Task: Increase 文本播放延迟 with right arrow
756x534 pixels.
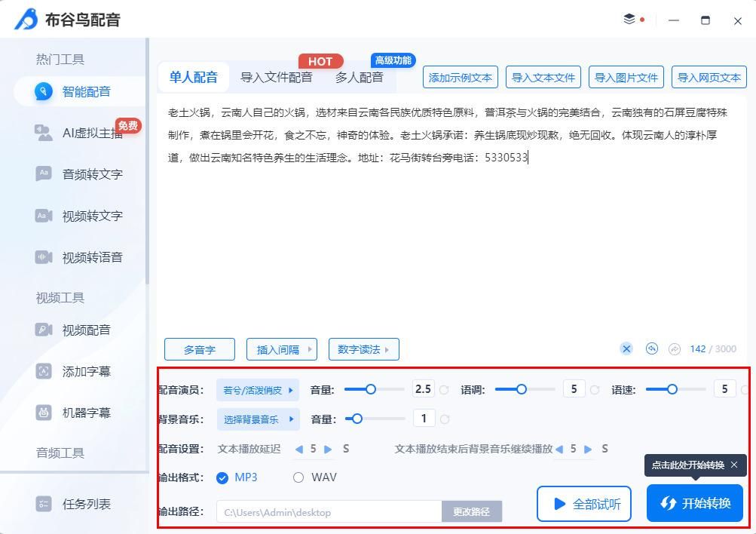Action: coord(328,449)
